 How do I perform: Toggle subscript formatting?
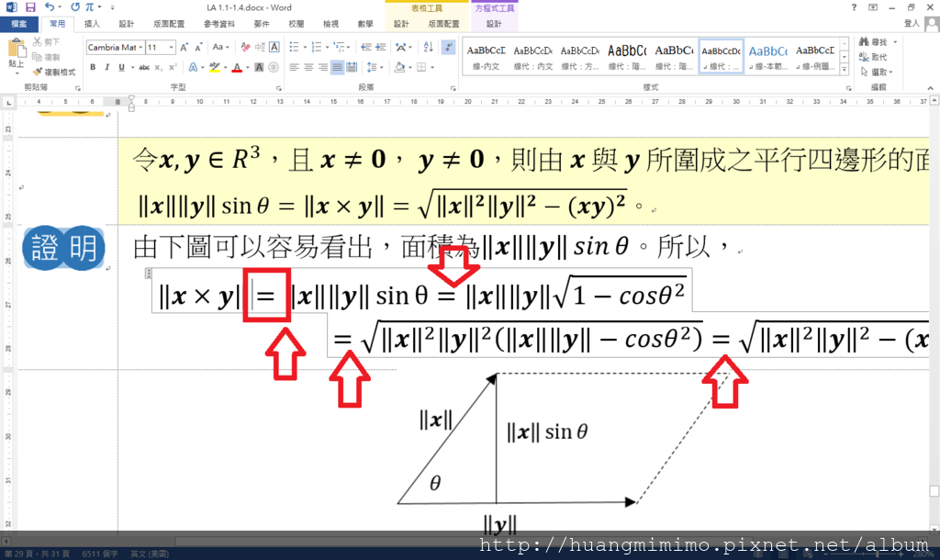pyautogui.click(x=158, y=67)
